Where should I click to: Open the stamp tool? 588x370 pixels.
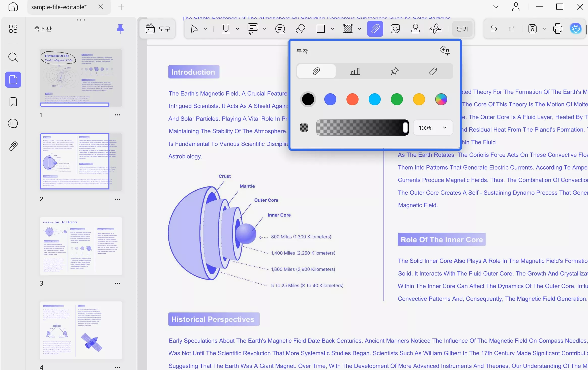tap(415, 29)
